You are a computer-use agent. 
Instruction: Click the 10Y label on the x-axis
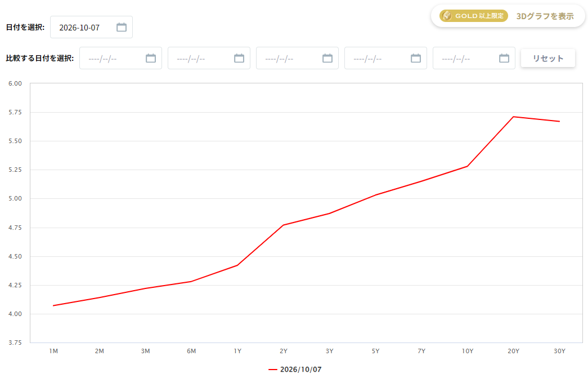pyautogui.click(x=468, y=351)
